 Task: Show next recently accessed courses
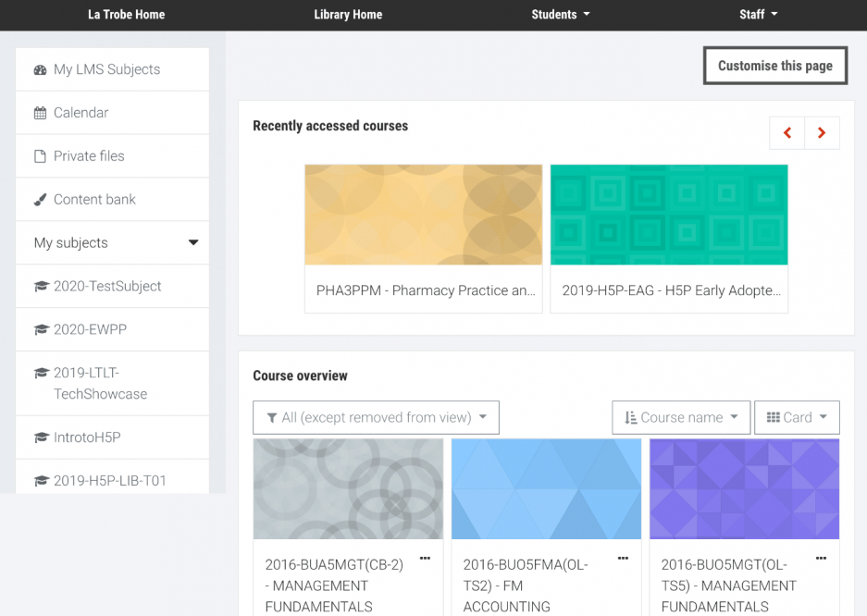pyautogui.click(x=822, y=132)
